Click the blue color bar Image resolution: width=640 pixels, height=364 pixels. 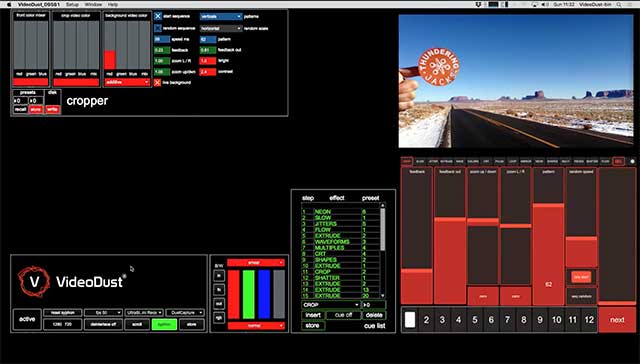[x=264, y=294]
